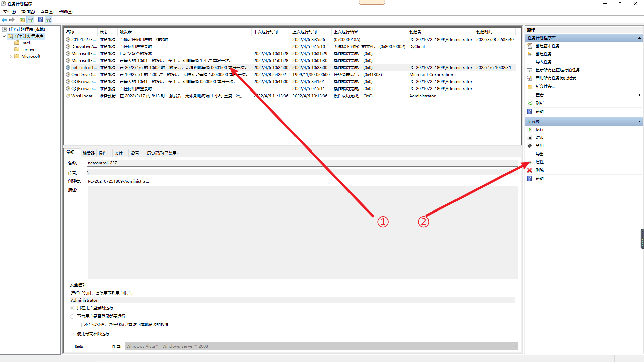Select the 20191227E... task row

290,40
